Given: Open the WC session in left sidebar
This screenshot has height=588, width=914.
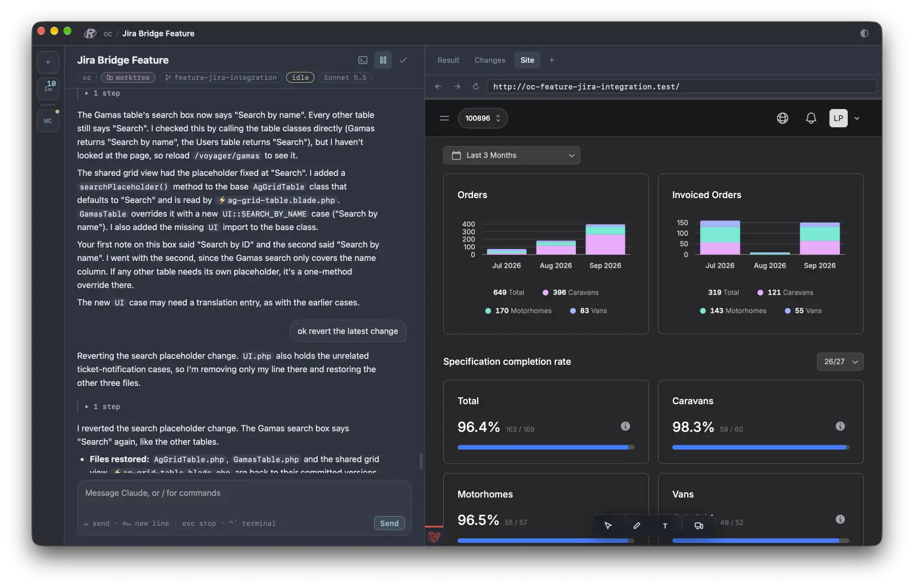Looking at the screenshot, I should pos(48,121).
